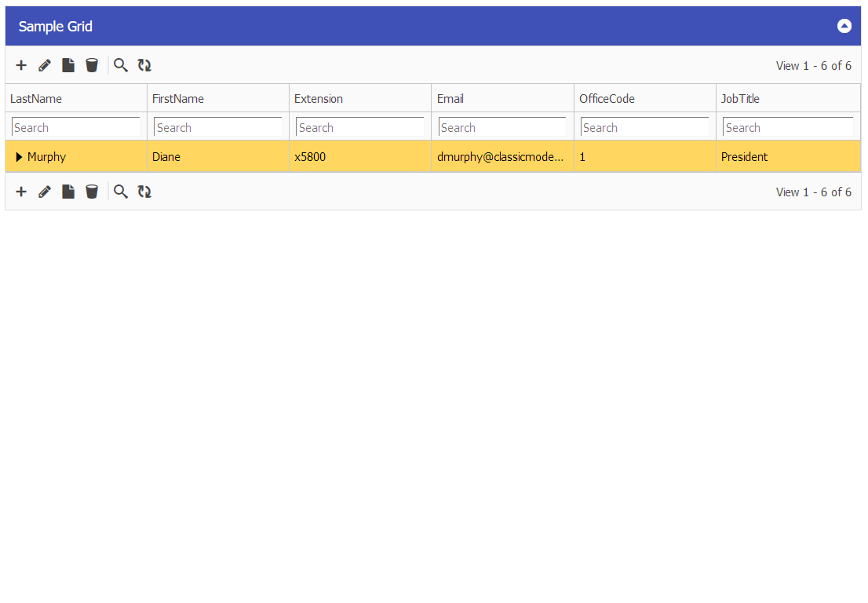Select the Diane cell in FirstName column
Image resolution: width=868 pixels, height=603 pixels.
166,157
